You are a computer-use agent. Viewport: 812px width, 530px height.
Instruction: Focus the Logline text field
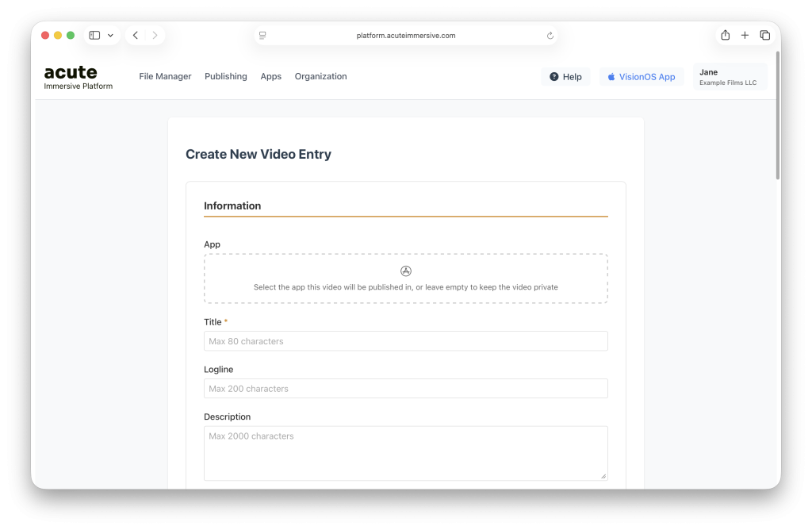tap(405, 389)
